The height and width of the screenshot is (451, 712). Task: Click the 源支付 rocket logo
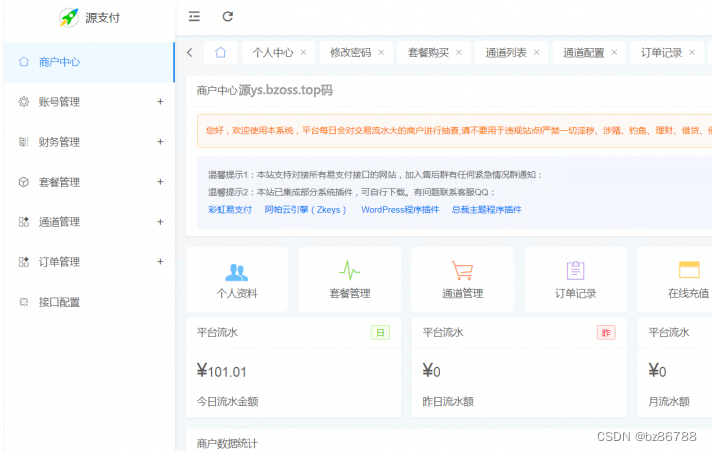point(69,18)
